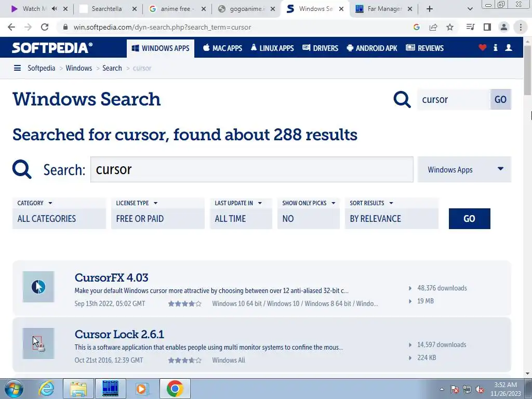Bookmark this page with the star icon
The image size is (532, 399).
[450, 27]
